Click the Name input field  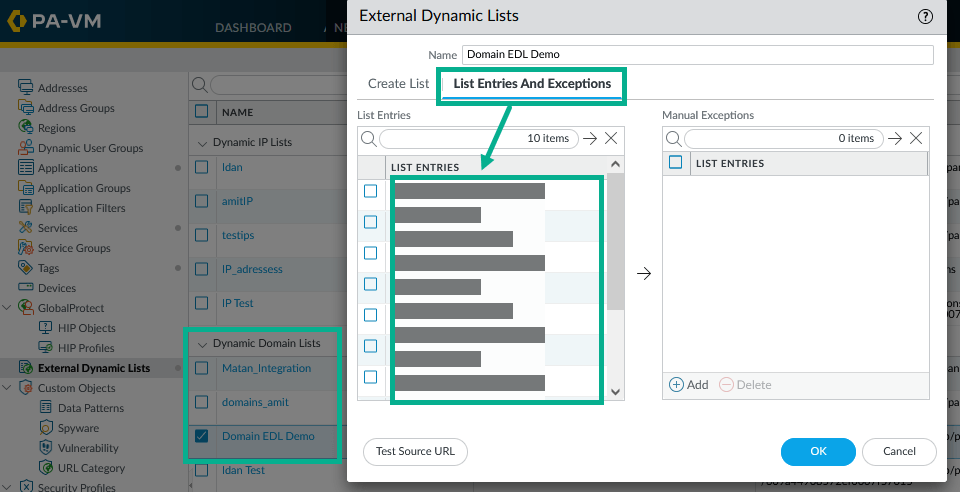point(697,55)
